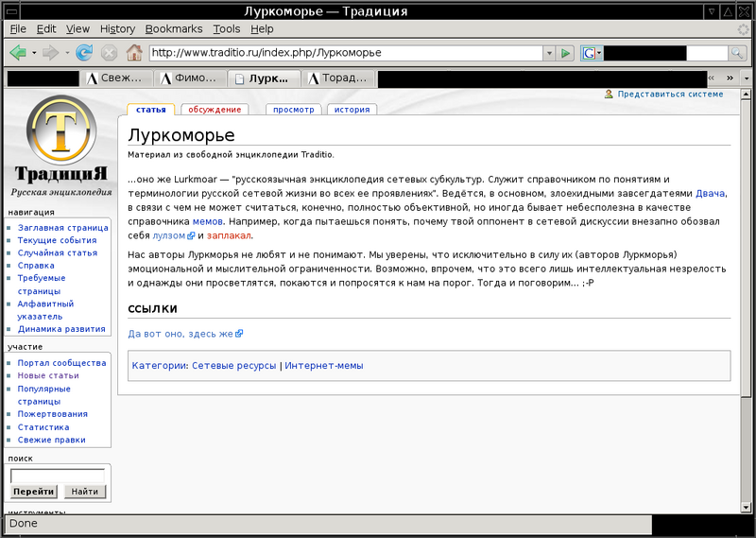Follow the мемов link

[x=207, y=221]
